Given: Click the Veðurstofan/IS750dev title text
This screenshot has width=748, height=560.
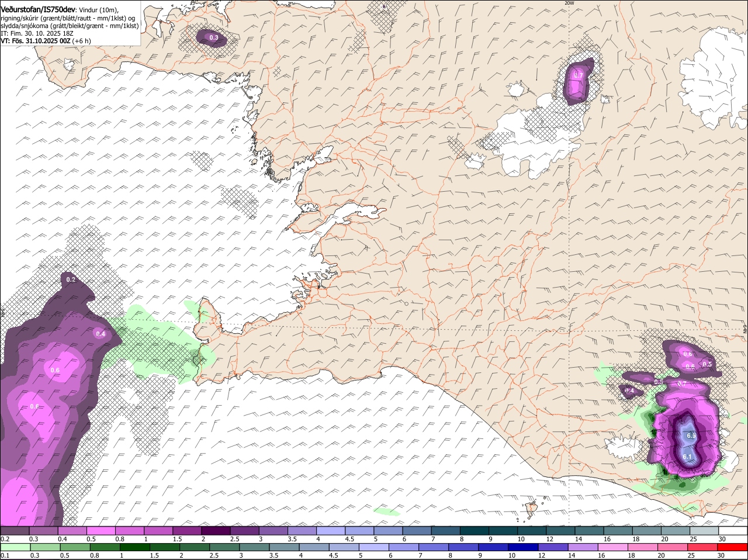Looking at the screenshot, I should click(x=38, y=10).
